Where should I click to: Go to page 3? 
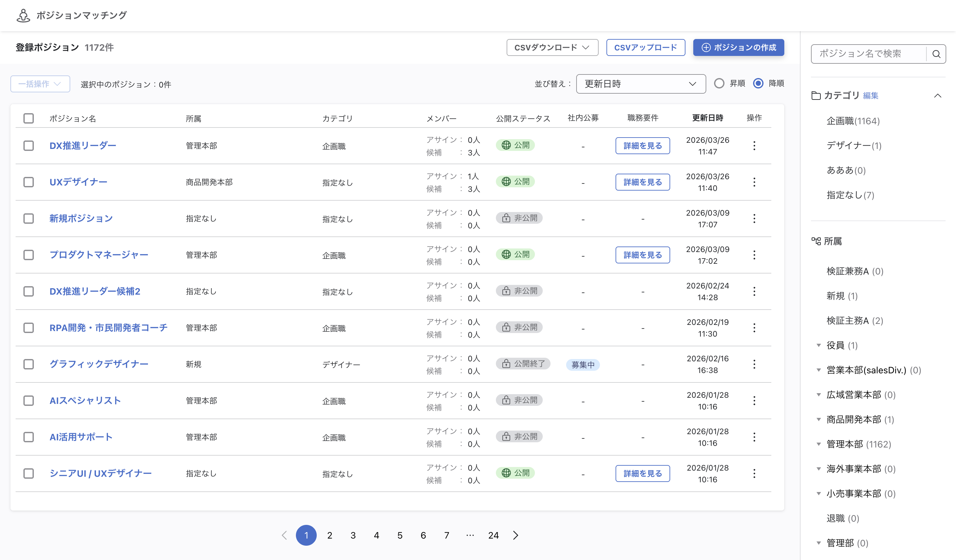click(353, 535)
